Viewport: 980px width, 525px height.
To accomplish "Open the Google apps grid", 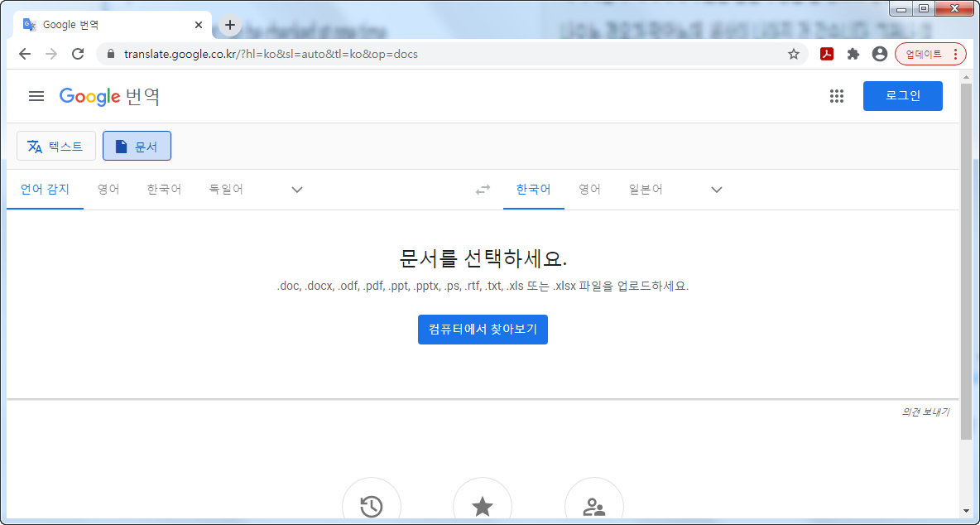I will 836,96.
